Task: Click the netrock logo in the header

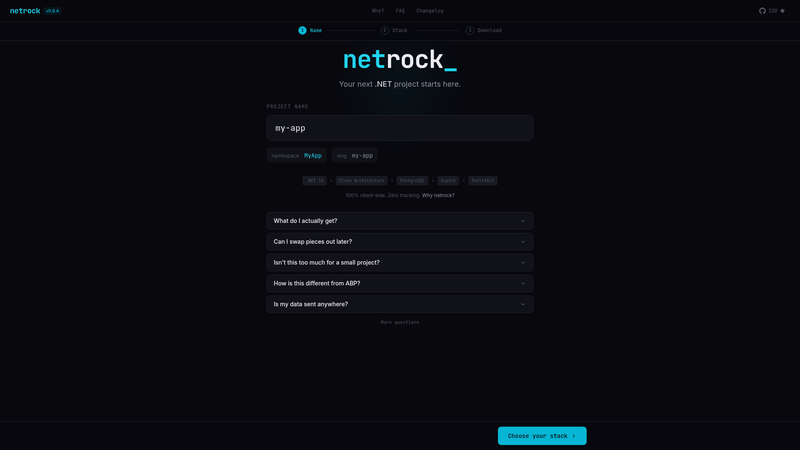Action: pyautogui.click(x=25, y=11)
